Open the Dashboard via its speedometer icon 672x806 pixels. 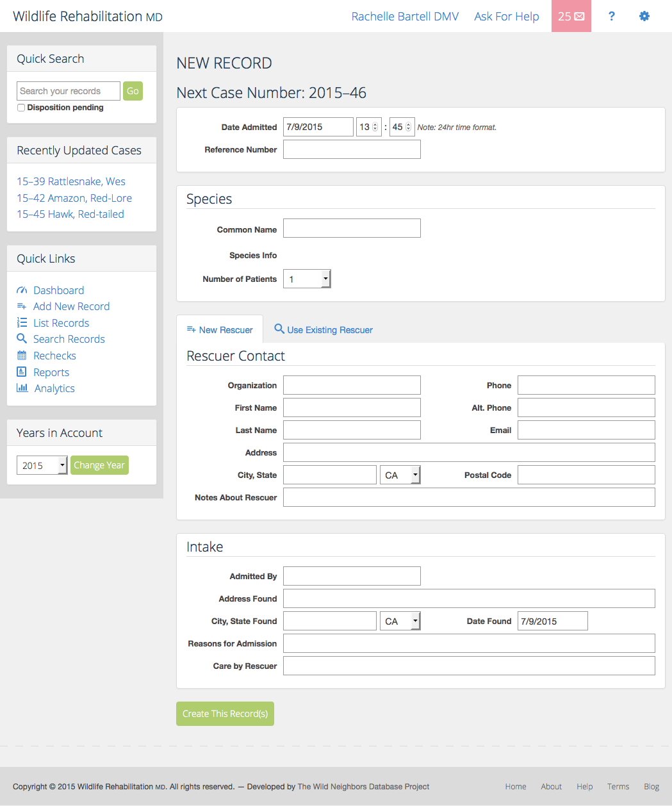pyautogui.click(x=22, y=290)
